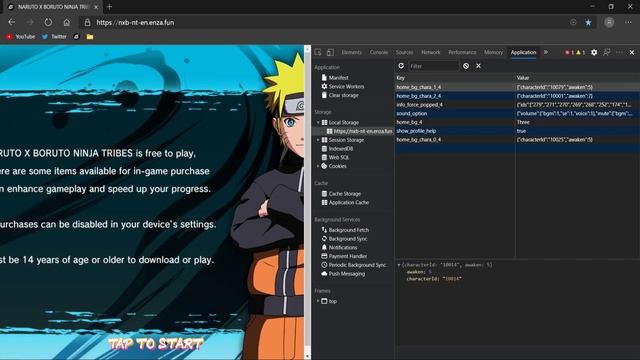Open the Twitter bookmark
This screenshot has width=640, height=360.
point(54,37)
